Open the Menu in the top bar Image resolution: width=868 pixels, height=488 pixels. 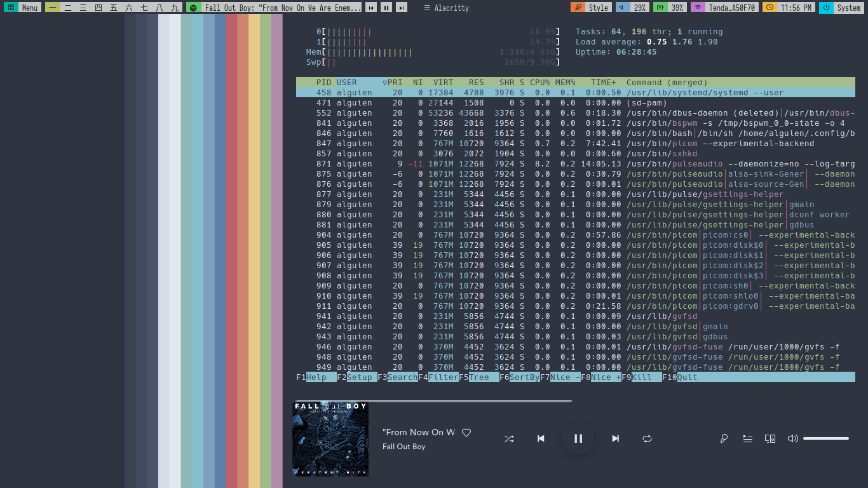click(22, 8)
